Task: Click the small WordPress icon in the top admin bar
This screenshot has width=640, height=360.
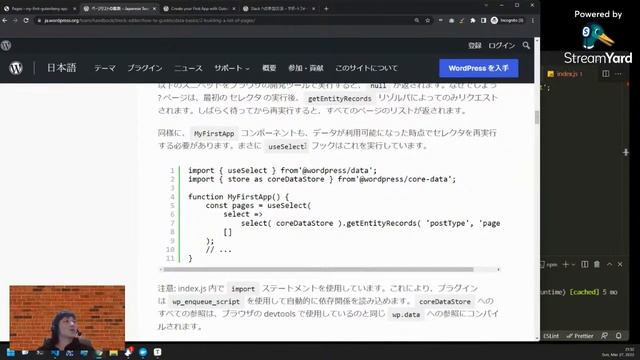Action: (6, 45)
